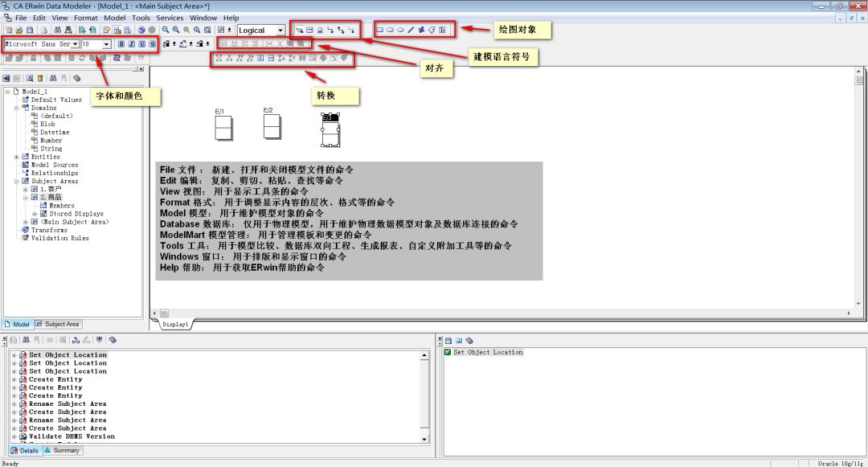
Task: Collapse the Domains tree node
Action: coord(17,108)
